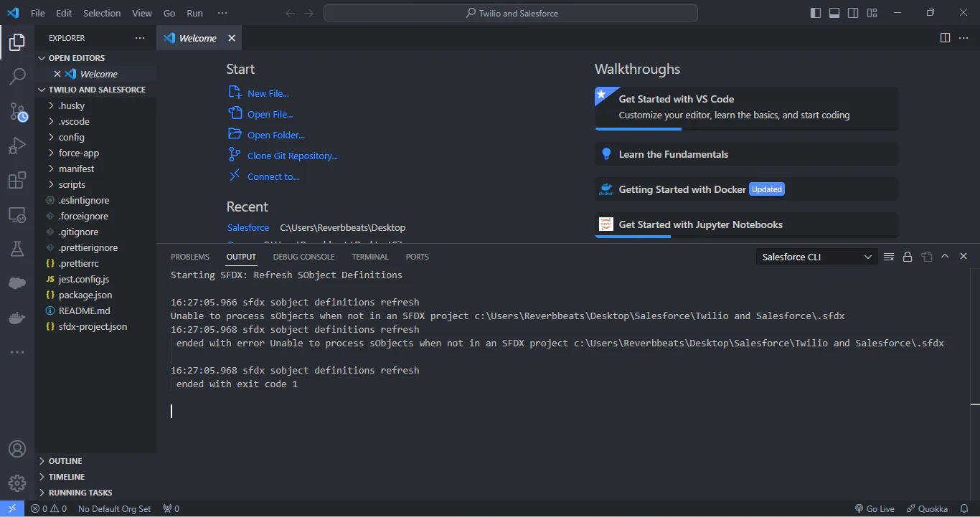The image size is (980, 517).
Task: Open the Run menu
Action: 194,13
